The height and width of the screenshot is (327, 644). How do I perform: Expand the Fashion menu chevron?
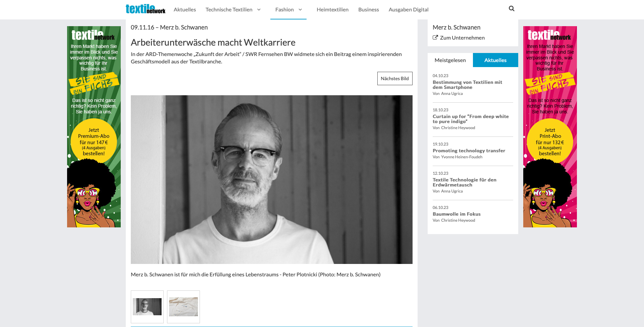[300, 10]
